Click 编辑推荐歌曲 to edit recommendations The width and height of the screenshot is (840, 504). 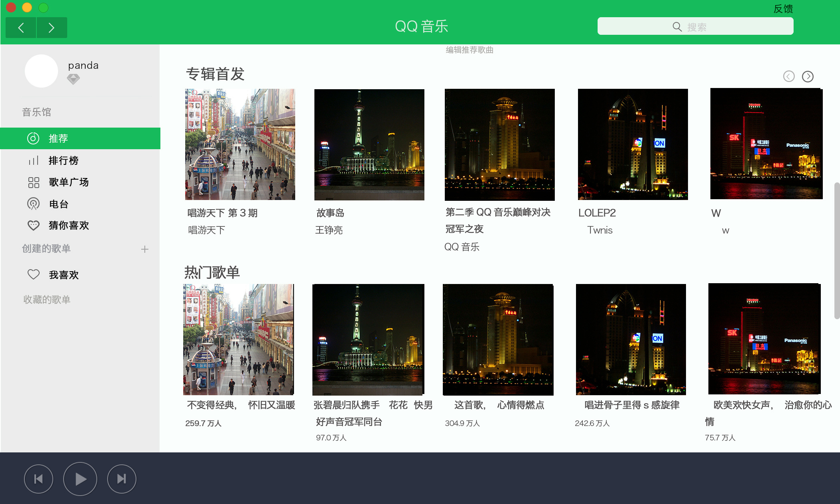tap(470, 50)
